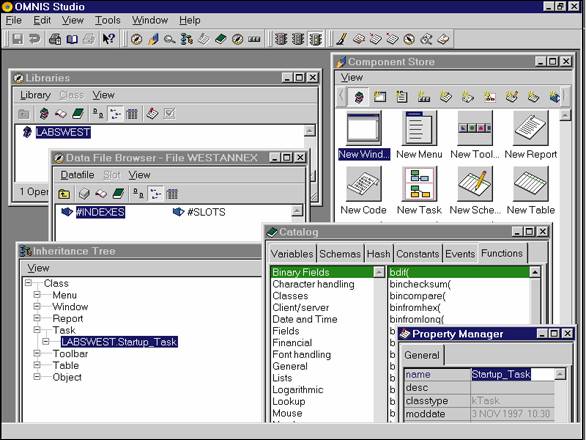Viewport: 586px width, 440px height.
Task: Toggle tree view icon in Libraries toolbar
Action: (x=115, y=114)
